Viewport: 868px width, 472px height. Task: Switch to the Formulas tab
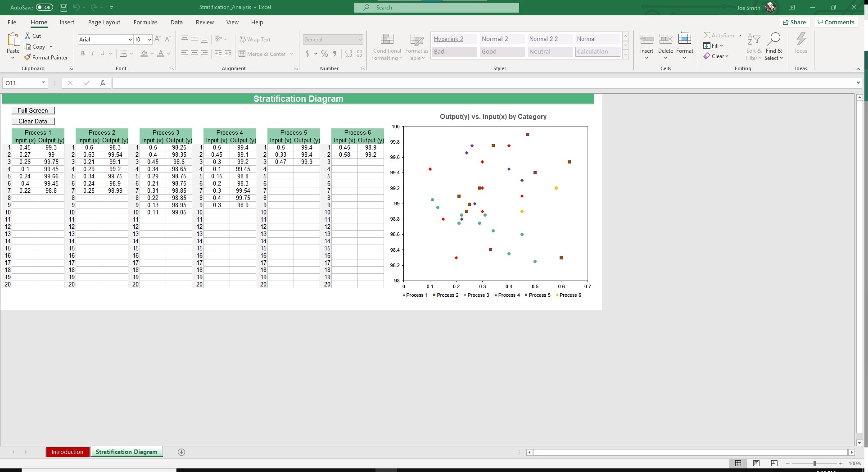click(x=145, y=23)
